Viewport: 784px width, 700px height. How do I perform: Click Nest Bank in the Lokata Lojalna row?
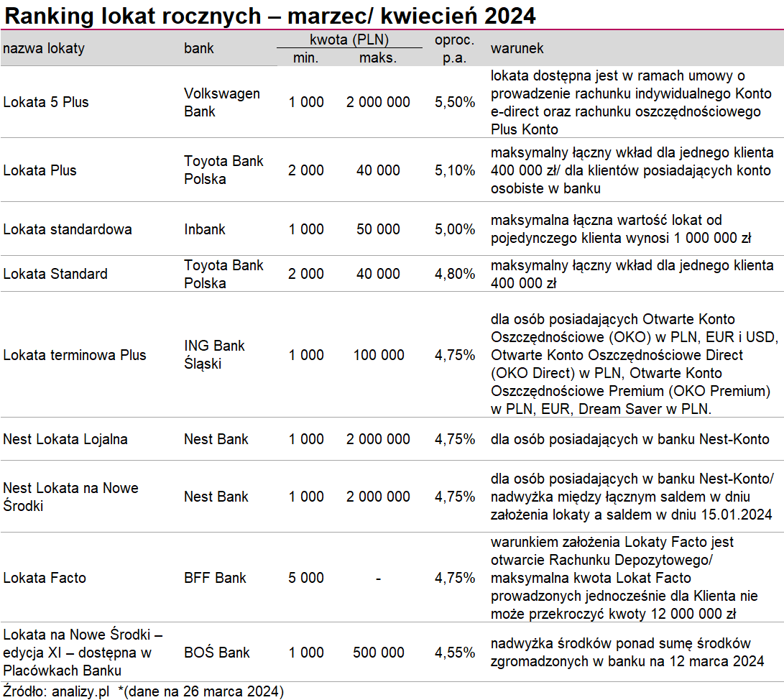pyautogui.click(x=216, y=439)
